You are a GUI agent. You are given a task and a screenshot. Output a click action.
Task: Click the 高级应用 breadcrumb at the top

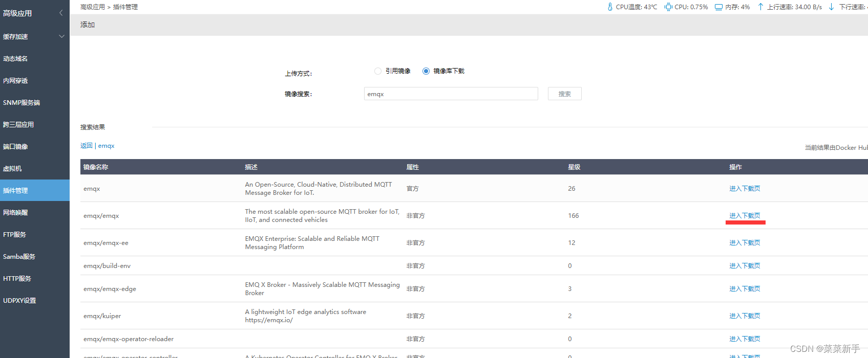click(92, 7)
